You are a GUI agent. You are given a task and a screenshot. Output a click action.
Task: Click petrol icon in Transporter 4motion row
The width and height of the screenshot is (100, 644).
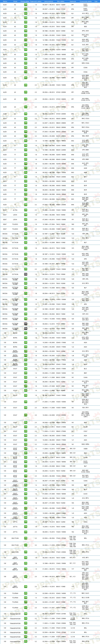[x=26, y=618]
